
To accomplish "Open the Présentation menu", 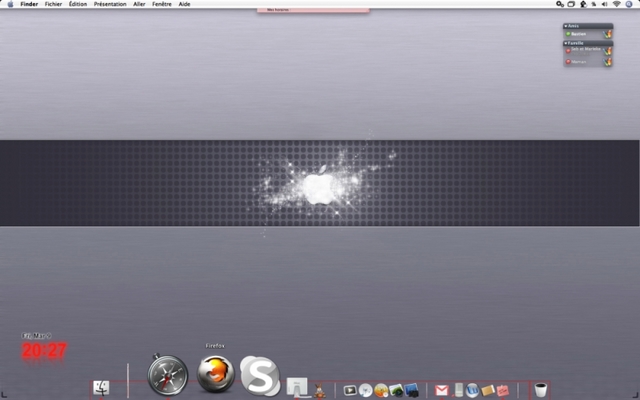I will click(x=110, y=4).
